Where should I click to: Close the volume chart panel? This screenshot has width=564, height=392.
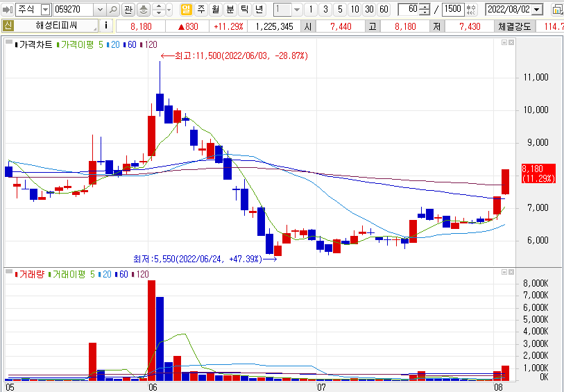point(511,272)
